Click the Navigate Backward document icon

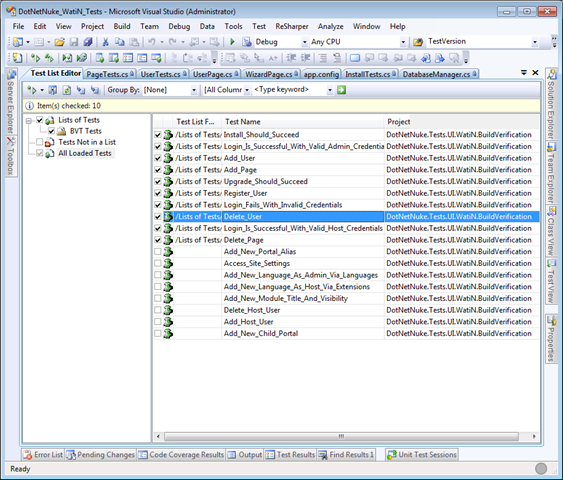426,58
